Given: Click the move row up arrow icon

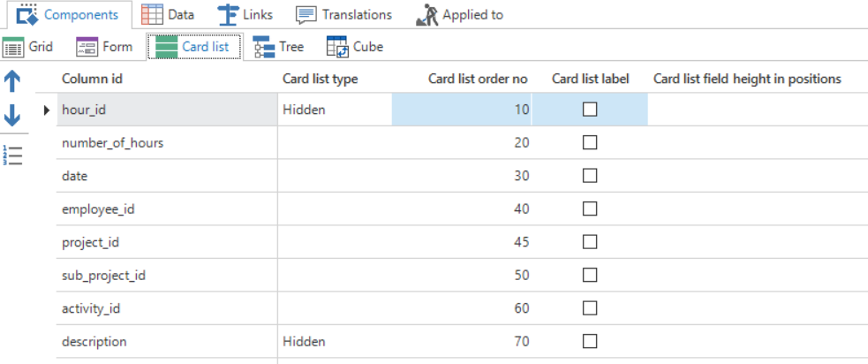Looking at the screenshot, I should (13, 82).
